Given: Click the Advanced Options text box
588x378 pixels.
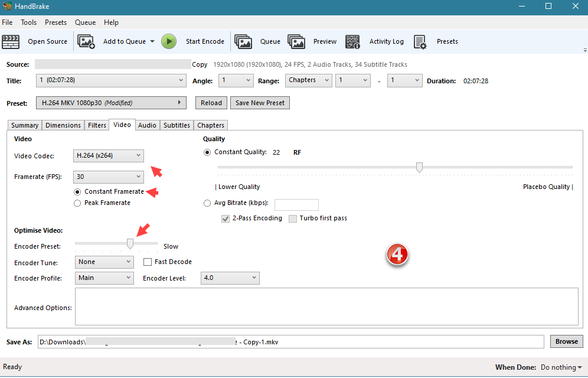Looking at the screenshot, I should pos(326,307).
